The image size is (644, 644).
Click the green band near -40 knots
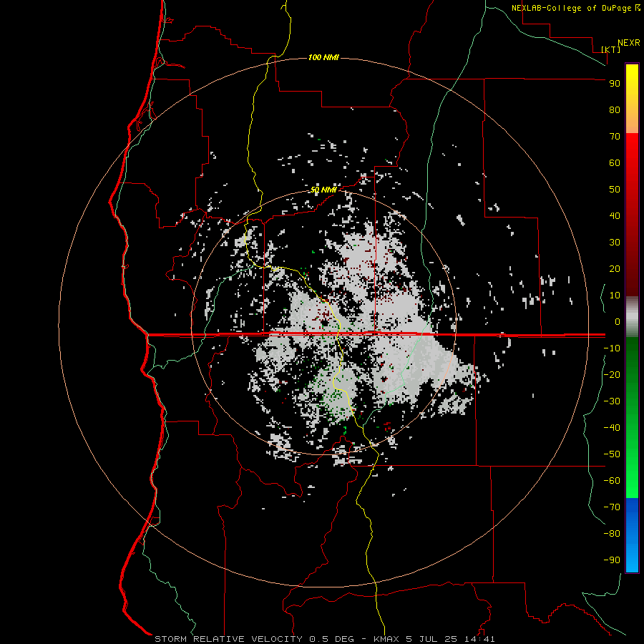[x=632, y=427]
